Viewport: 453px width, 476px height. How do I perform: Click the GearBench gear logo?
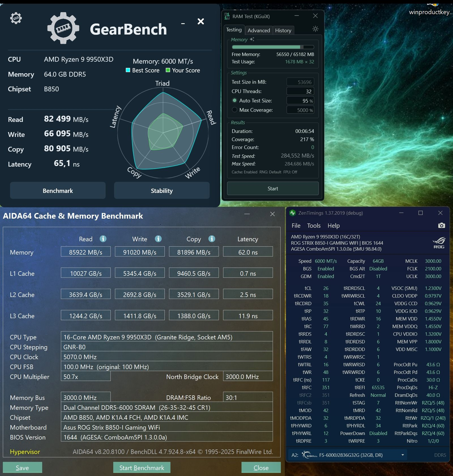[63, 28]
